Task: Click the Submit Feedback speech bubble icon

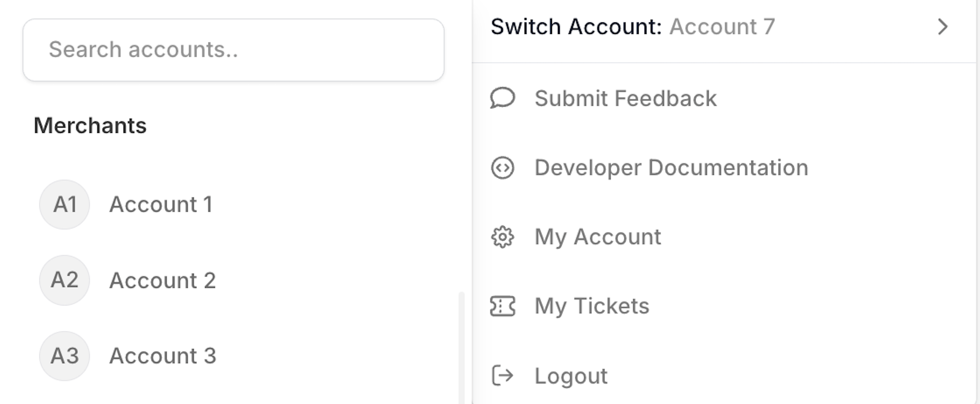Action: pos(502,98)
